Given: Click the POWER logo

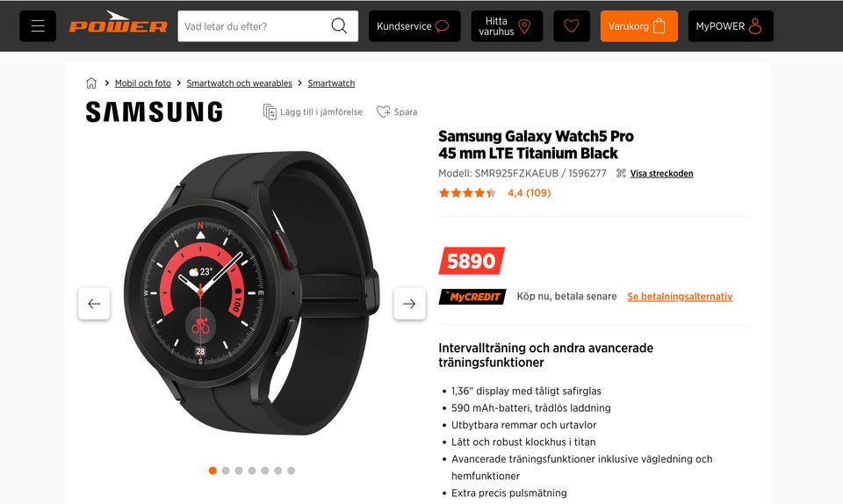Looking at the screenshot, I should pos(118,23).
